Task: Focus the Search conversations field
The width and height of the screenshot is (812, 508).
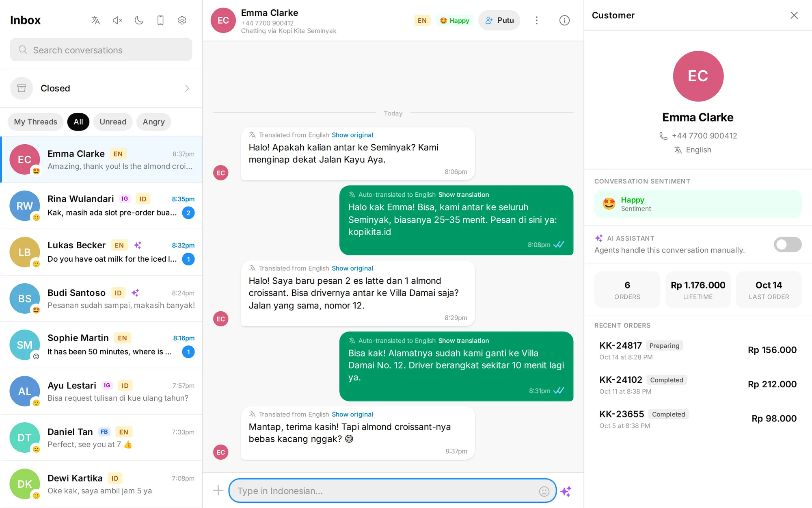Action: 101,50
